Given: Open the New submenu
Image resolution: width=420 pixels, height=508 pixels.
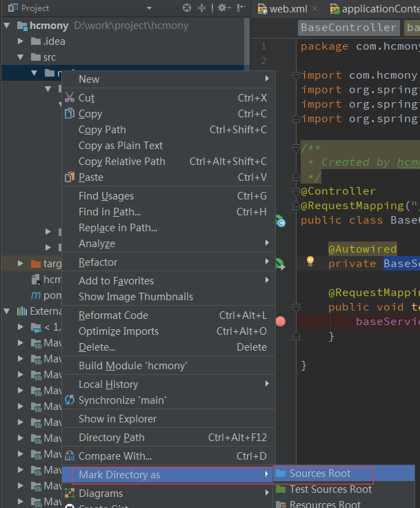Looking at the screenshot, I should [x=168, y=79].
